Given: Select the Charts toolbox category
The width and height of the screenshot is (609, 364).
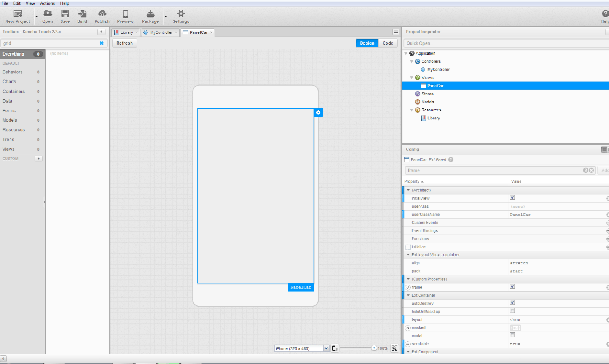Looking at the screenshot, I should point(22,82).
